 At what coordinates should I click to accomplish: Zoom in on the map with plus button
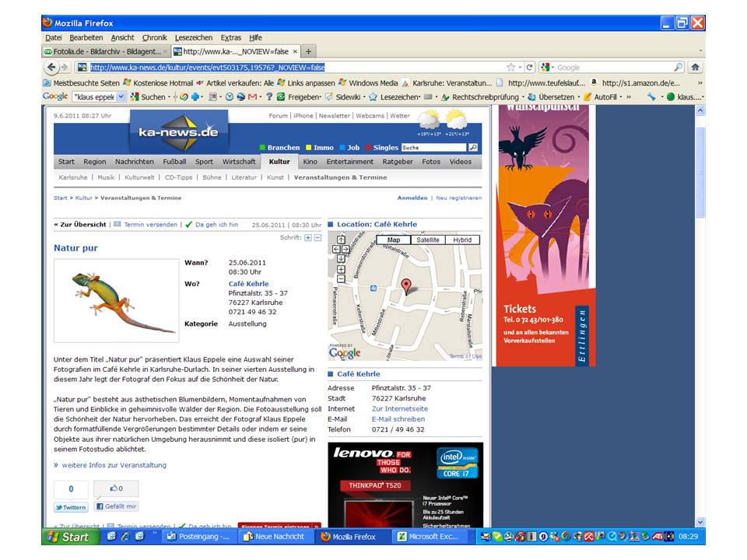[341, 269]
